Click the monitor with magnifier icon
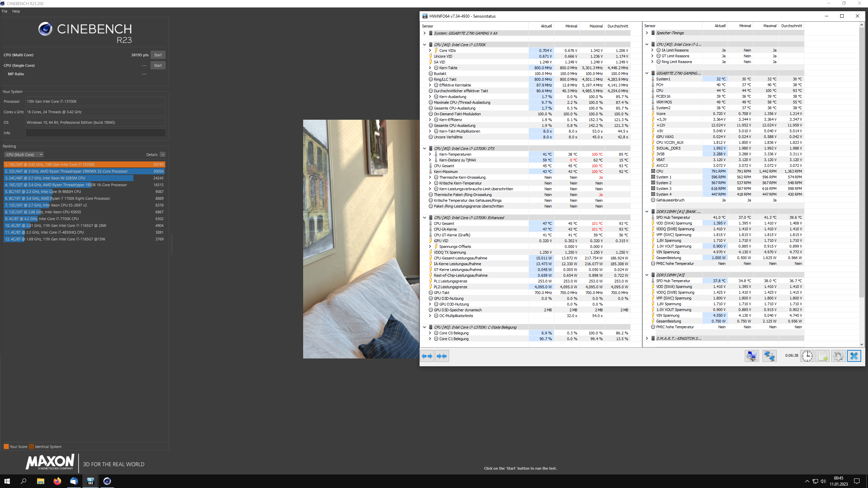This screenshot has height=488, width=868. [752, 356]
